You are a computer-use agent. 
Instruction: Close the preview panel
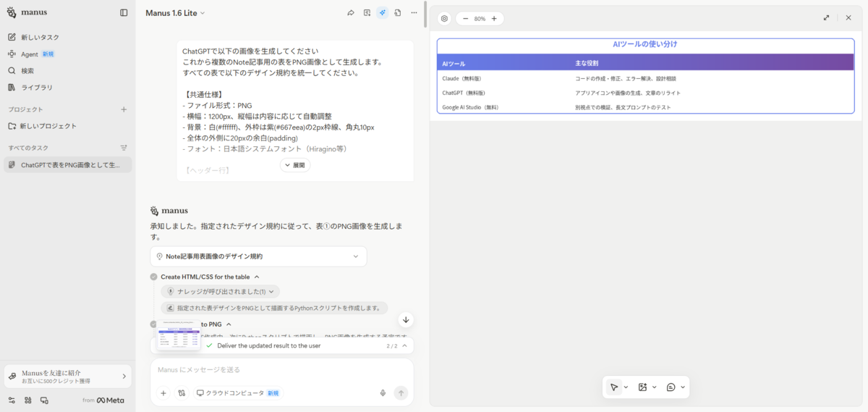point(848,17)
